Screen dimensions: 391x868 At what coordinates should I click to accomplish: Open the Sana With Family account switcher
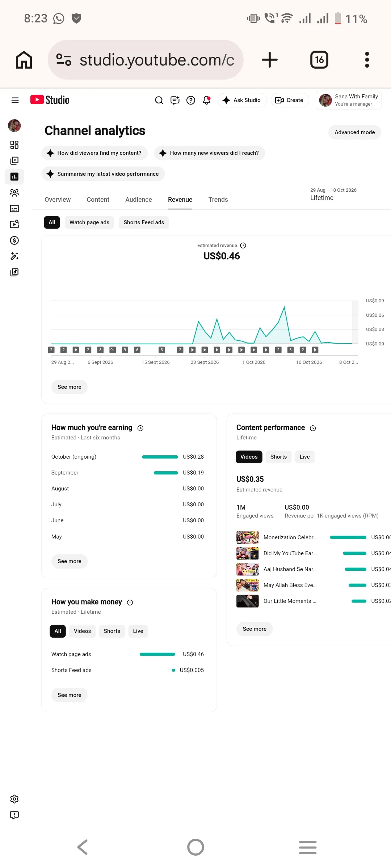click(x=348, y=100)
